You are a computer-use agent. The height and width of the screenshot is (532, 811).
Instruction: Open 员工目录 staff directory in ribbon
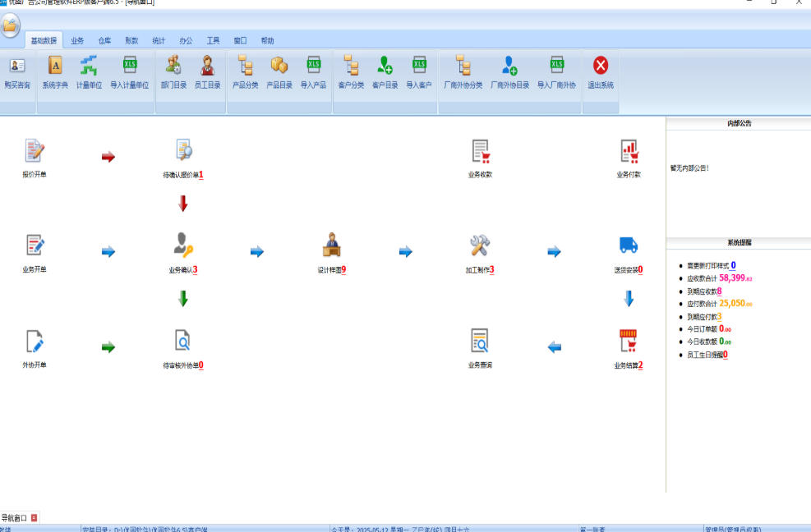coord(207,72)
